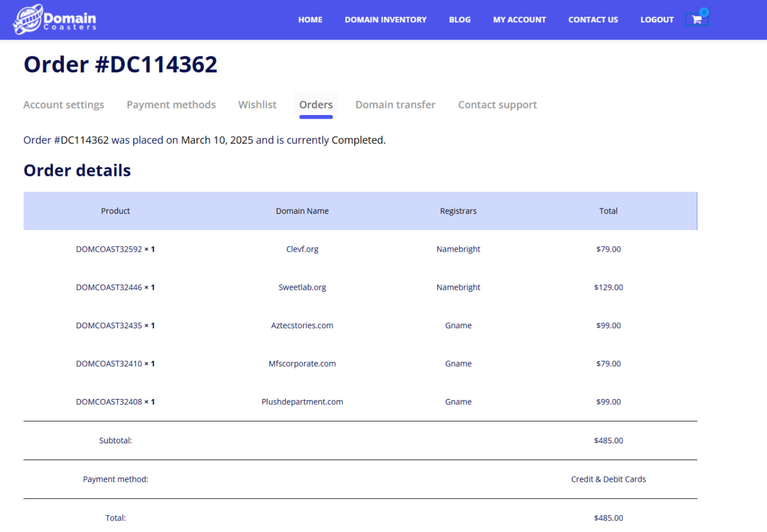Open the Wishlist tab
This screenshot has width=767, height=532.
pos(257,105)
